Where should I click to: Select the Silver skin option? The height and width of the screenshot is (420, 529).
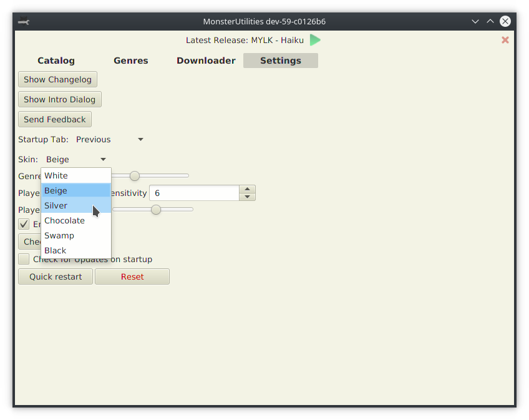[x=76, y=205]
